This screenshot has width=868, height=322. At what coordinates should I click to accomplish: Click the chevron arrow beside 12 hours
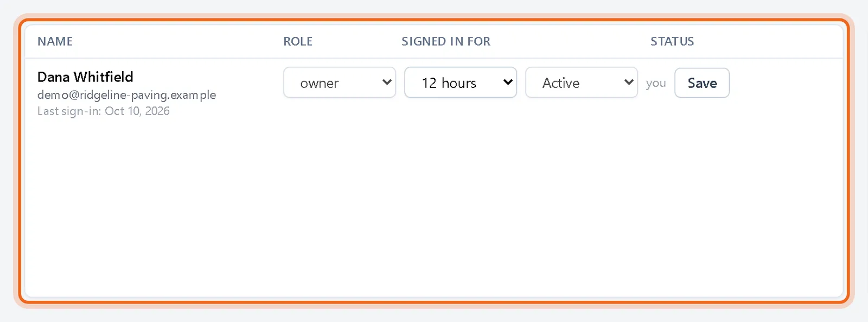508,83
